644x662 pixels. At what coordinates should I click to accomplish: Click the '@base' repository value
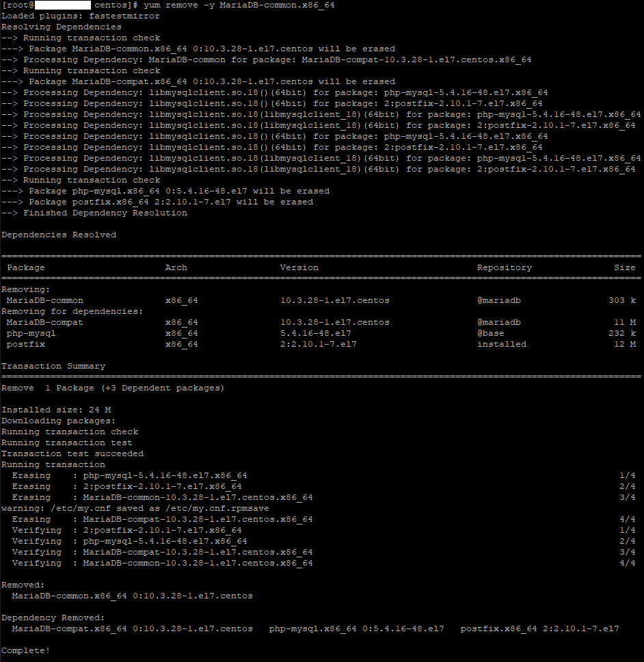(x=491, y=334)
